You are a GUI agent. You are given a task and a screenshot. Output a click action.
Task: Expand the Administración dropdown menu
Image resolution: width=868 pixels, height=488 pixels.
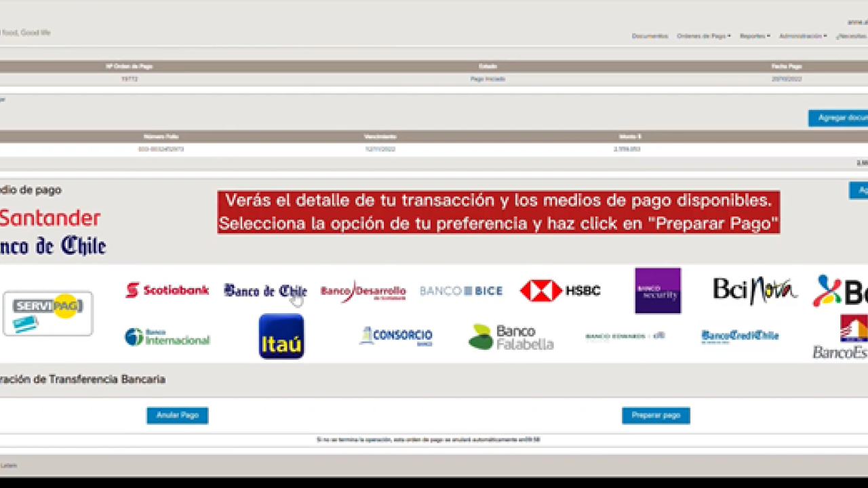pyautogui.click(x=803, y=36)
